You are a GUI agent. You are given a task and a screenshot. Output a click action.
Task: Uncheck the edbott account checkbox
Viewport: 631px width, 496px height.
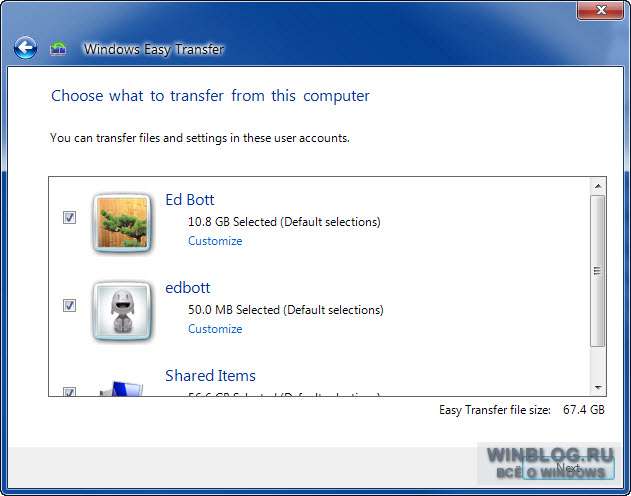pyautogui.click(x=69, y=305)
